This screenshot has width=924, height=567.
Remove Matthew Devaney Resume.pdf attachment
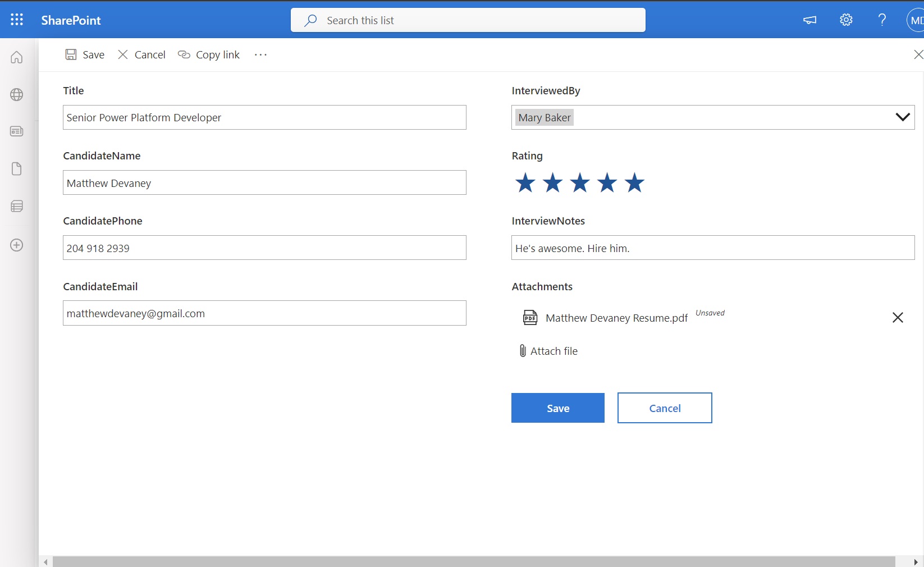click(x=898, y=318)
